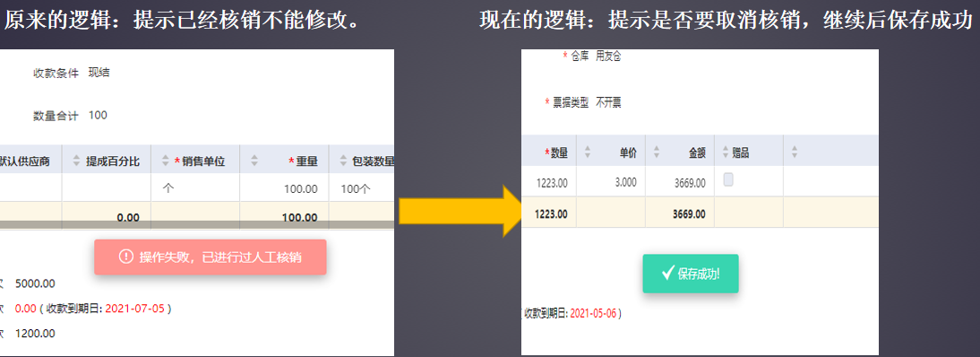
Task: Click the bold 100.00 total in 重量
Action: coord(299,217)
